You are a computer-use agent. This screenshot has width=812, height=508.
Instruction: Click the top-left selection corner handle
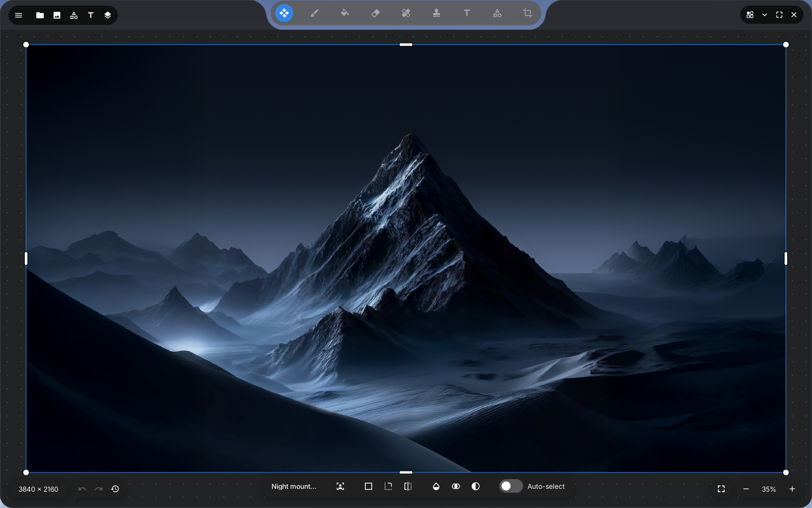pos(26,45)
